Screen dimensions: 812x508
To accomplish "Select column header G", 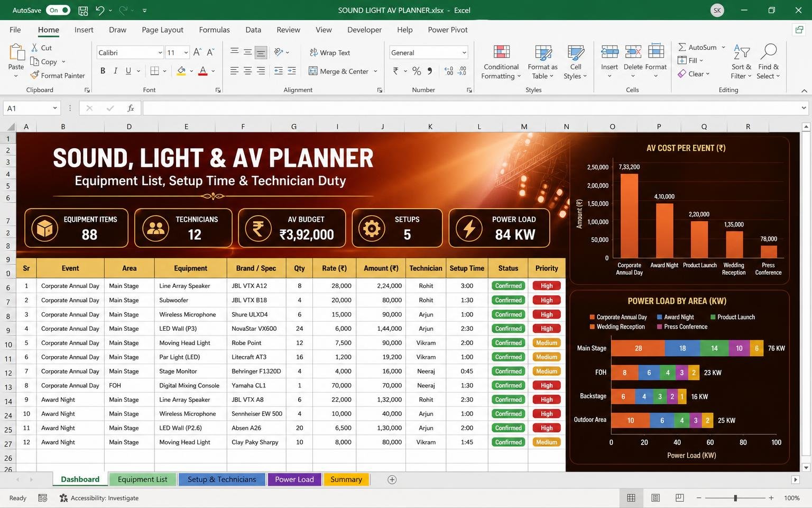I will click(293, 126).
